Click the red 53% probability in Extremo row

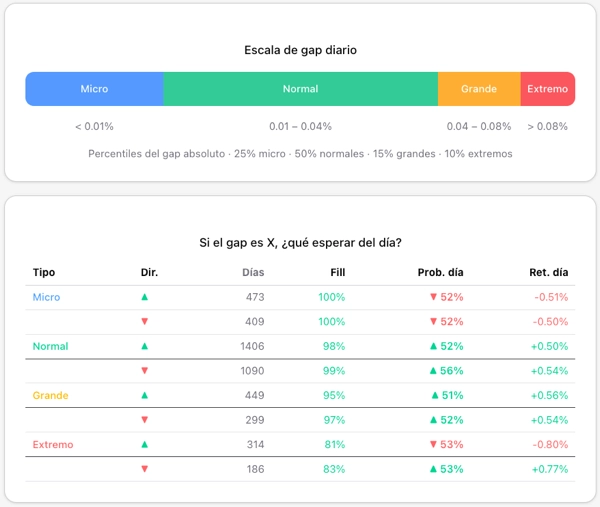452,445
